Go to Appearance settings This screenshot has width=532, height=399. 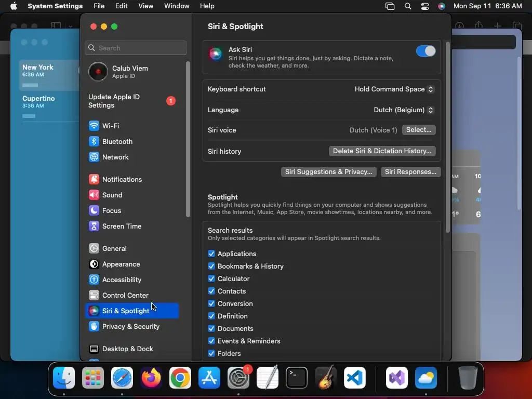(131, 264)
